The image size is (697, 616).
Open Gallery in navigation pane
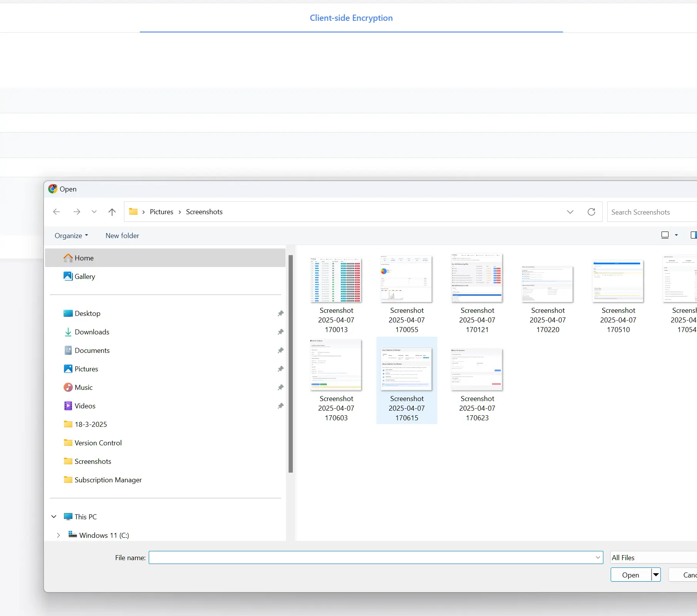point(85,276)
